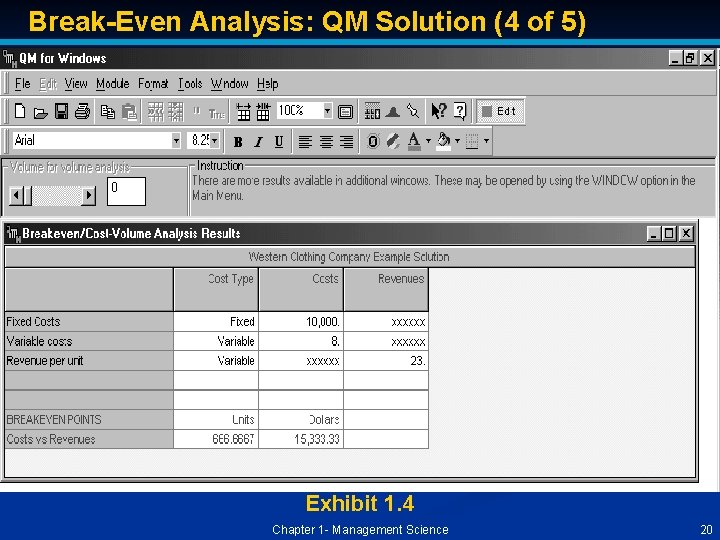Open the Help menu

(267, 84)
